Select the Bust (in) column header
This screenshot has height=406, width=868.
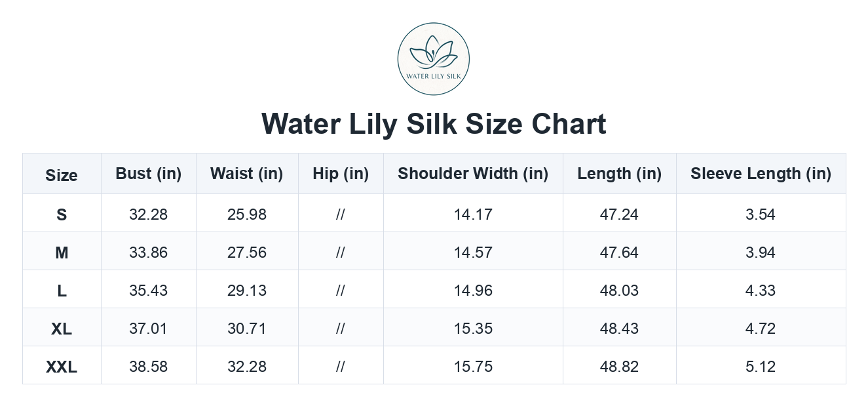click(149, 174)
